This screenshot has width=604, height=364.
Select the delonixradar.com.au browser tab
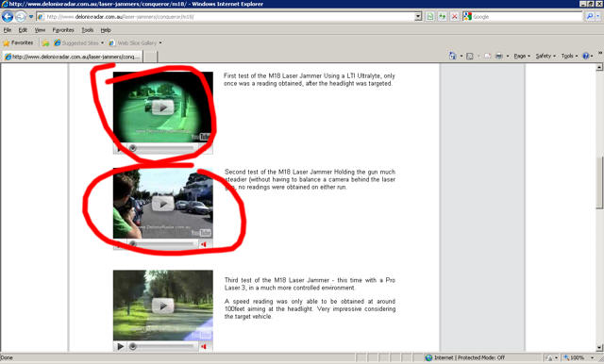(x=73, y=57)
